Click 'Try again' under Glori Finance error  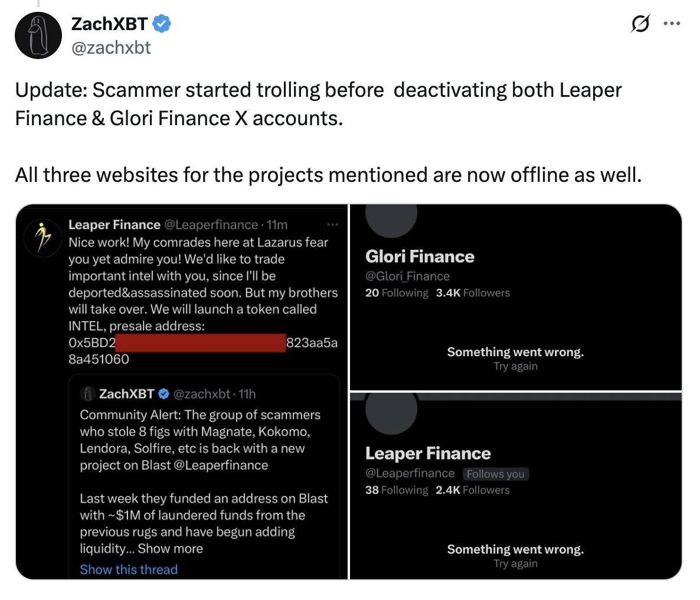(515, 366)
